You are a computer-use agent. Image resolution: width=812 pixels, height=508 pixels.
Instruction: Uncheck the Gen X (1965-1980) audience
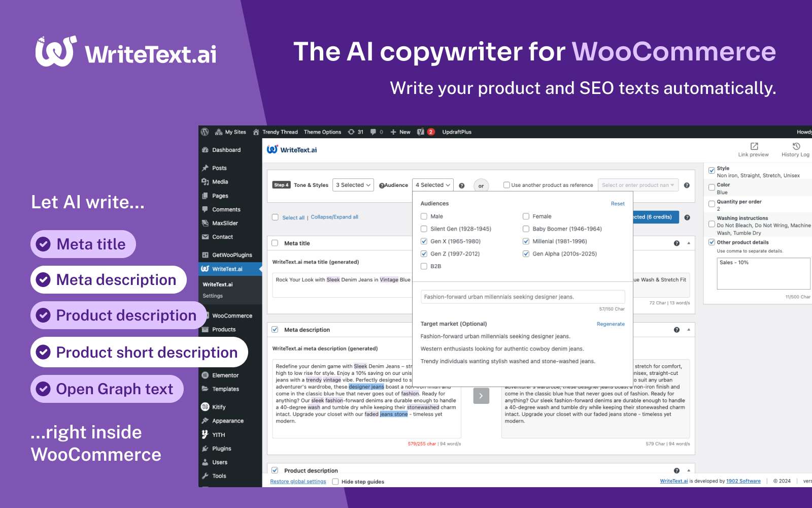click(x=424, y=241)
